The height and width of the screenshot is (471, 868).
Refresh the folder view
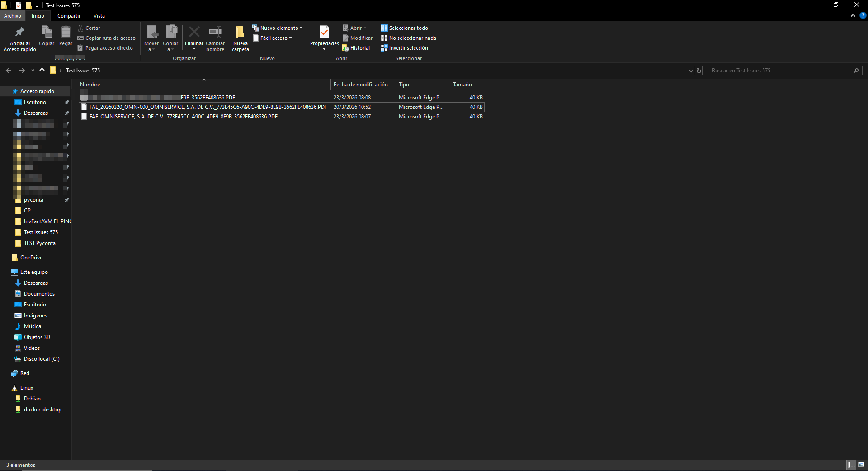tap(699, 71)
